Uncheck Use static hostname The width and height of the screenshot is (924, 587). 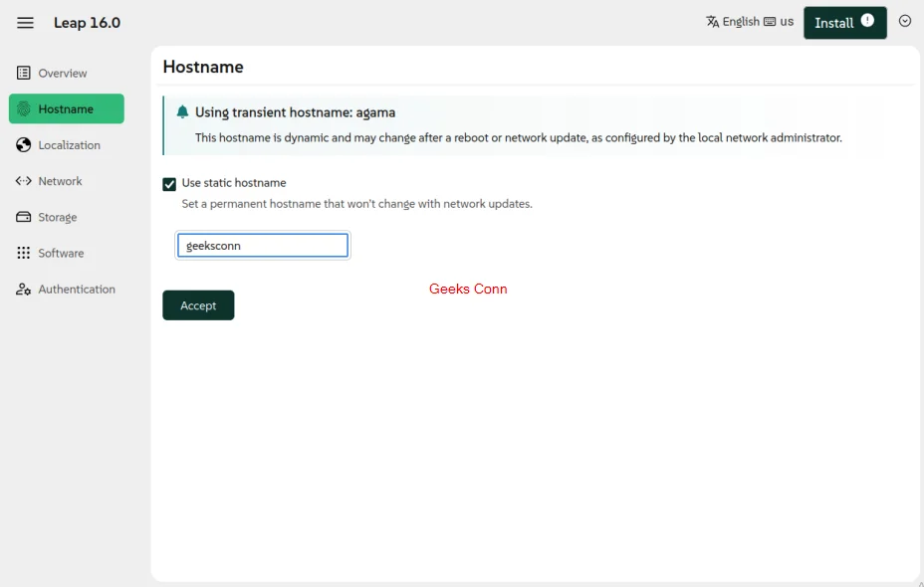pos(170,183)
